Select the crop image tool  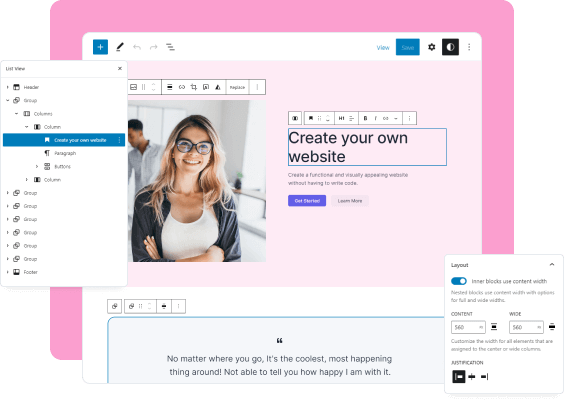pyautogui.click(x=194, y=87)
